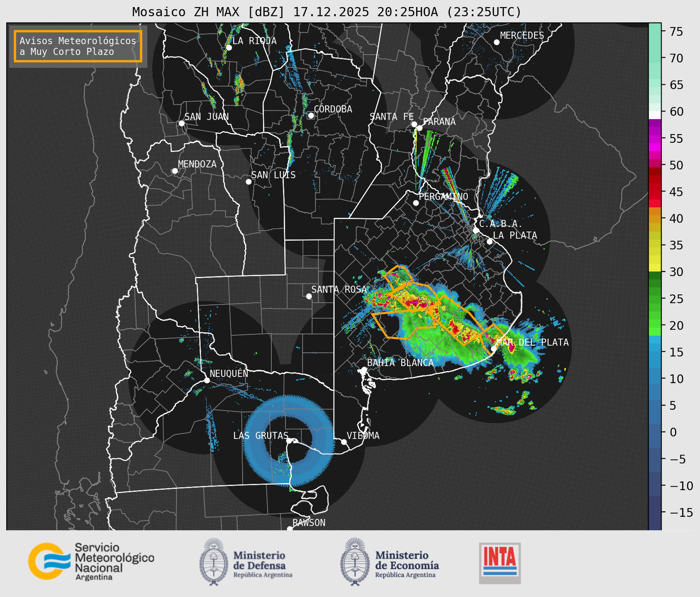Viewport: 700px width, 597px height.
Task: Click the PARANÁ label
Action: click(439, 122)
